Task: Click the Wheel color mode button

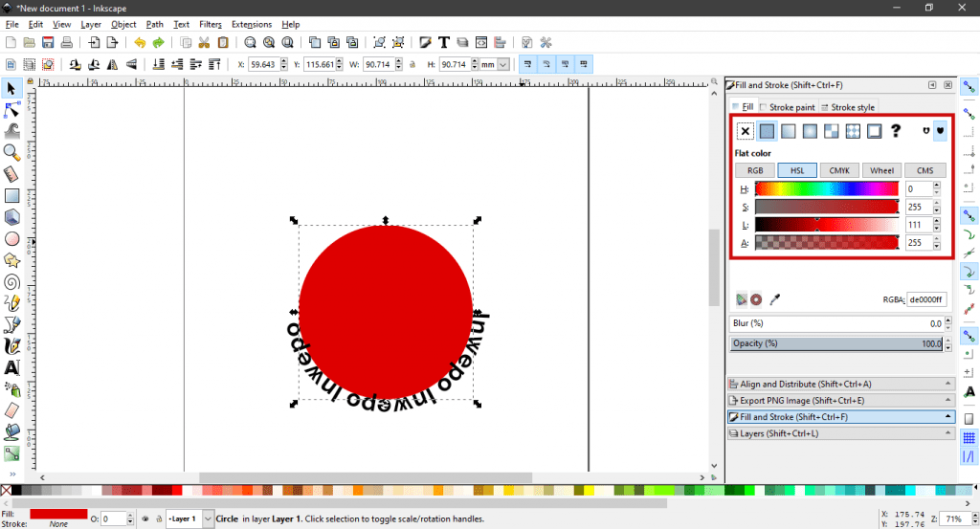Action: tap(882, 170)
